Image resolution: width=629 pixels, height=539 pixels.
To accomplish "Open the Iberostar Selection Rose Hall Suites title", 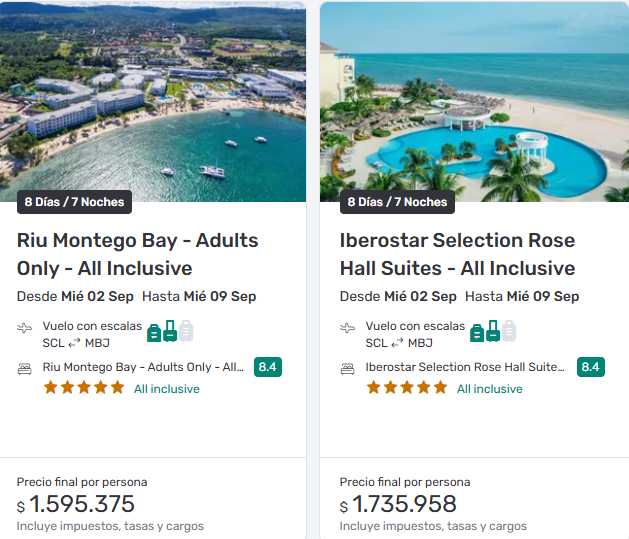I will click(x=457, y=254).
